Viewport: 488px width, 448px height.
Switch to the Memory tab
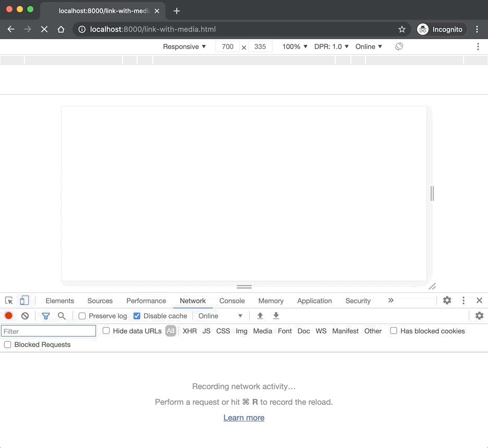[271, 301]
